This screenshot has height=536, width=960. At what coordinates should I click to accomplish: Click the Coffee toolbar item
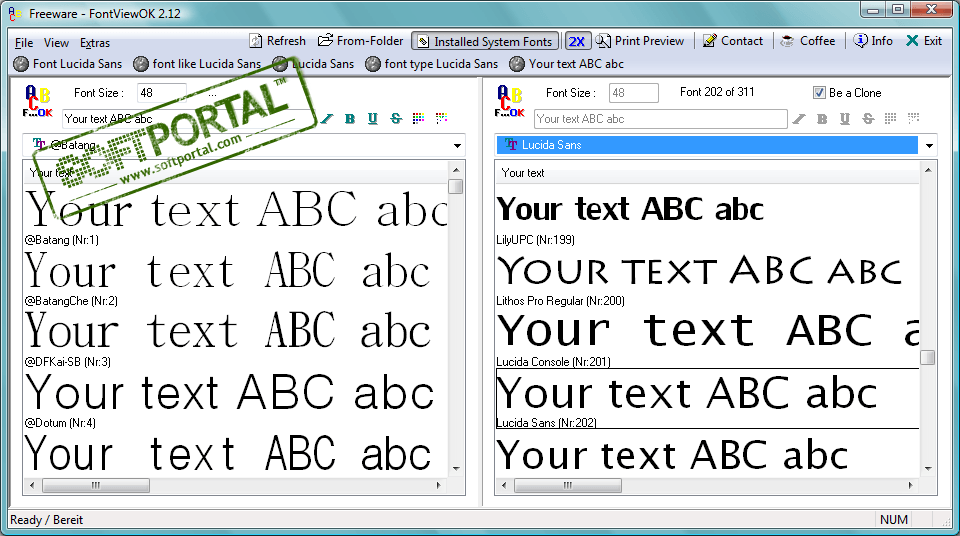tap(808, 41)
